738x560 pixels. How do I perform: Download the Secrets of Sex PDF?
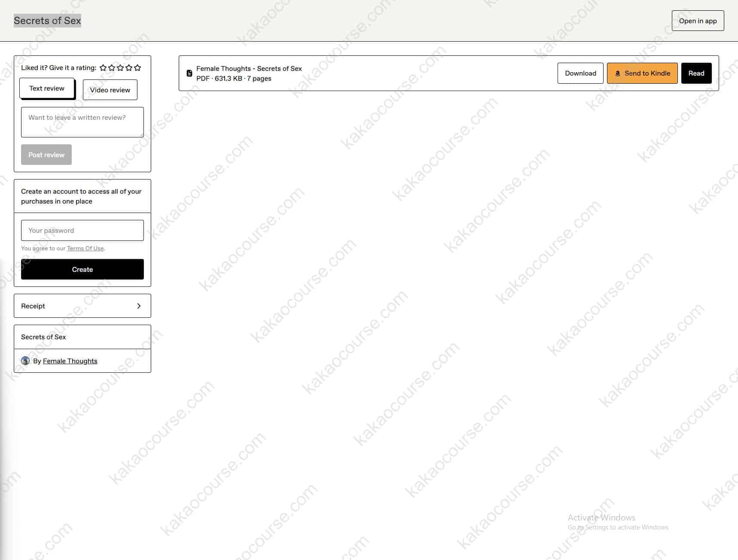(x=580, y=73)
